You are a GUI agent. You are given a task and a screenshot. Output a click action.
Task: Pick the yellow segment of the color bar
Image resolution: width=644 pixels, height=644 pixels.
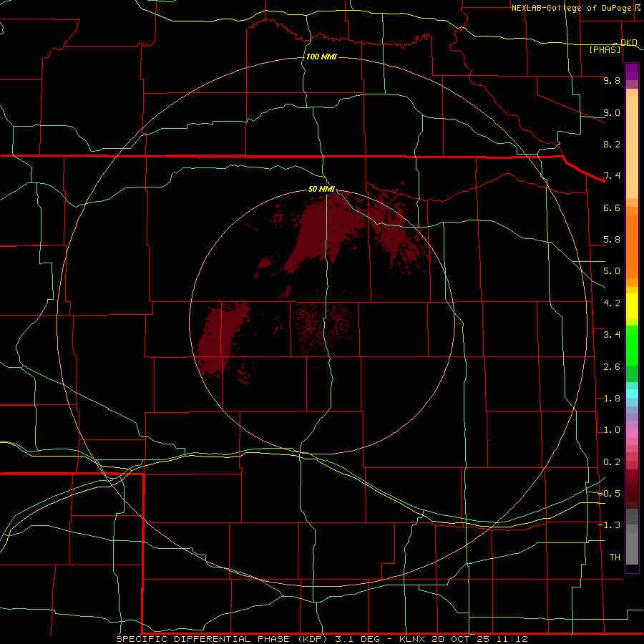(x=632, y=306)
